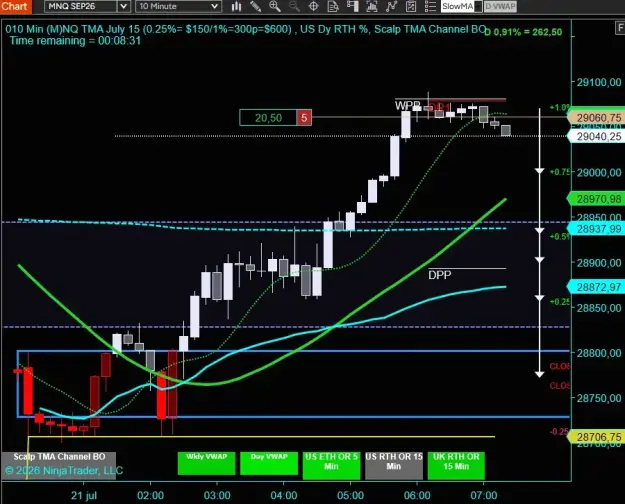Screen dimensions: 625x504
Task: Toggle the US RTH OR 15 Min button
Action: click(394, 465)
